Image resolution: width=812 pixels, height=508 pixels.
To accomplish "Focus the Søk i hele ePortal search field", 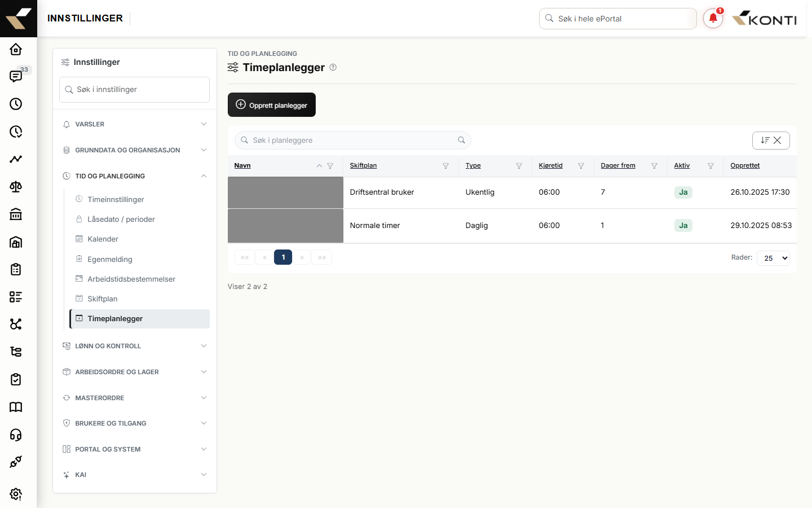I will (618, 19).
